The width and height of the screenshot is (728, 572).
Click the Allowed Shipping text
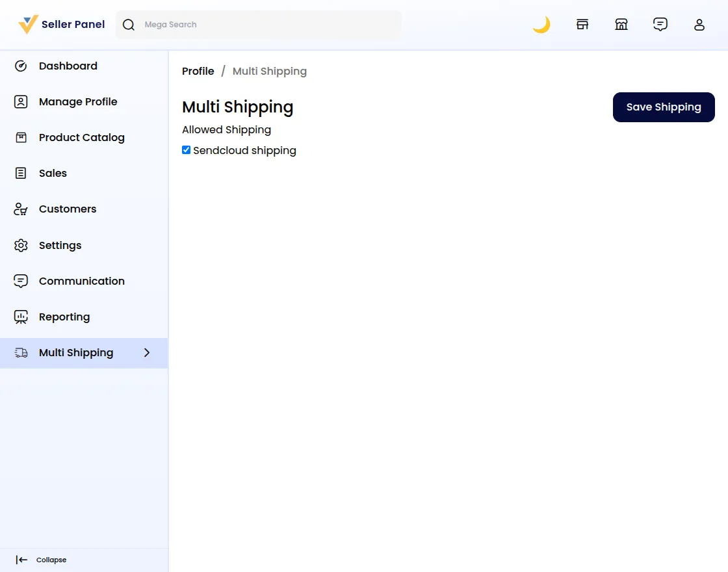(x=227, y=129)
